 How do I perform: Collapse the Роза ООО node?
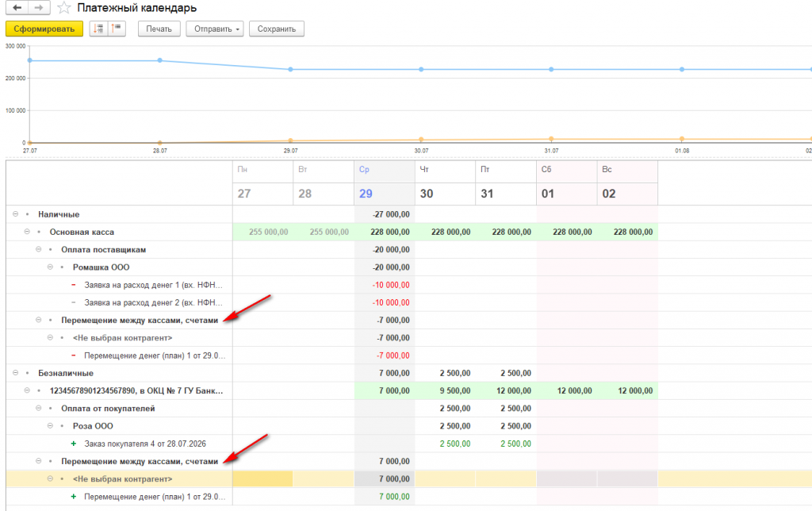(x=50, y=425)
